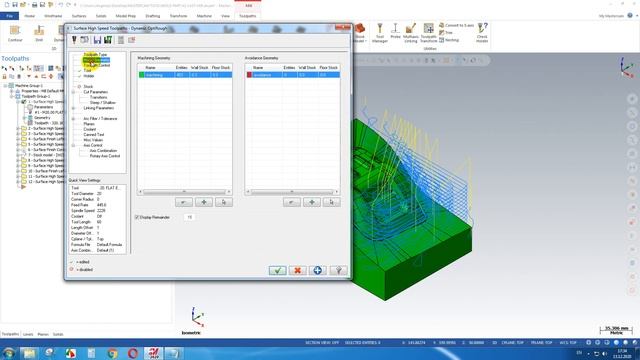Switch to the Home ribbon tab
The height and width of the screenshot is (360, 640).
pyautogui.click(x=29, y=16)
